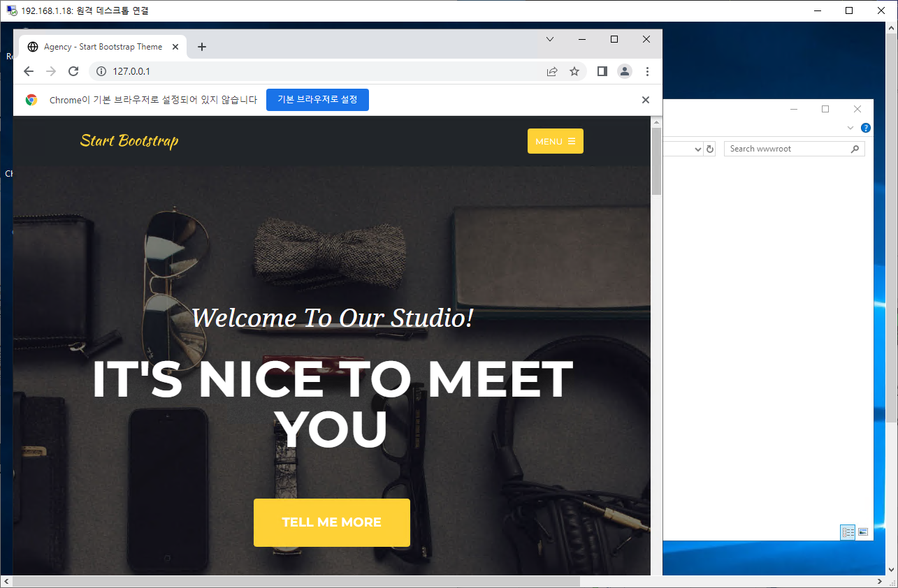Click the page scrollbar up arrow
The image size is (898, 588).
pos(656,122)
